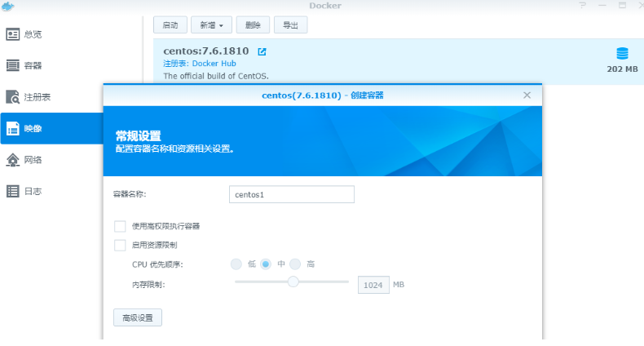
Task: Select CPU priority 低 radio button
Action: [236, 264]
